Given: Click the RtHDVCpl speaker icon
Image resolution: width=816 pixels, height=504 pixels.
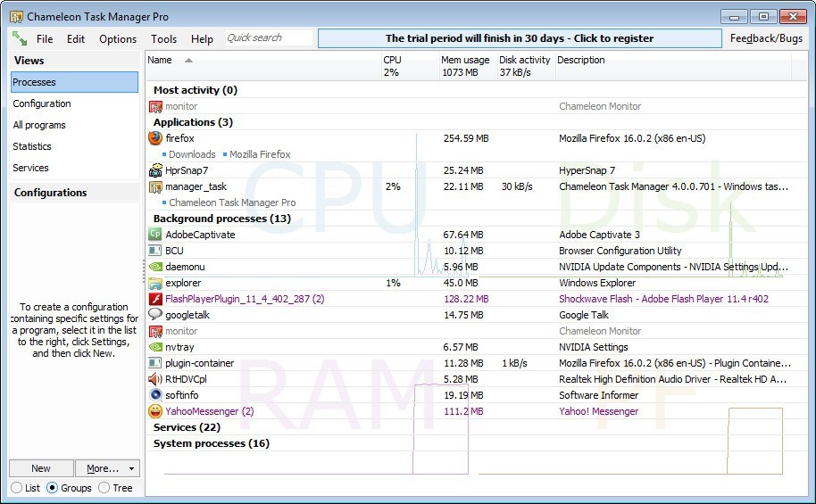Looking at the screenshot, I should (x=155, y=378).
